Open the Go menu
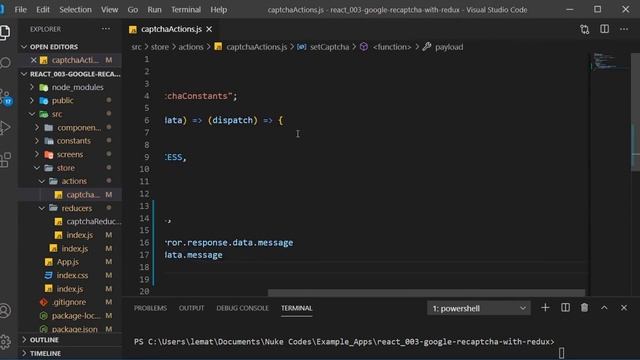This screenshot has width=640, height=360. (133, 9)
